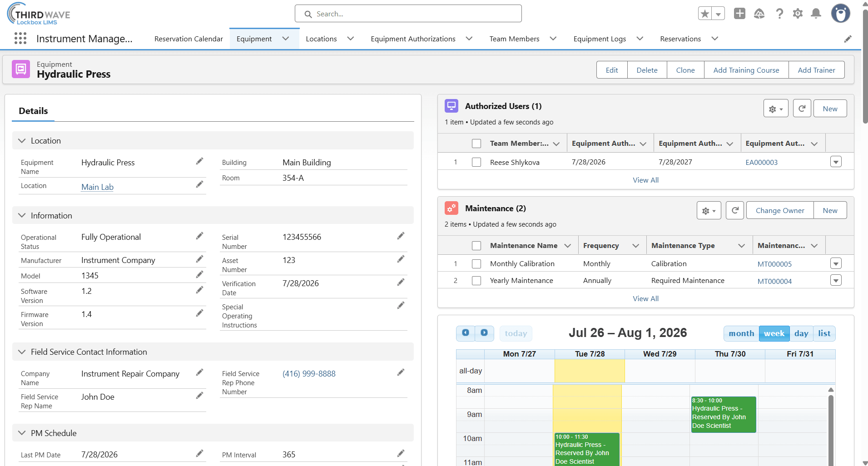Screen dimensions: 868x466
Task: Open the Equipment Logs tab
Action: [x=600, y=39]
